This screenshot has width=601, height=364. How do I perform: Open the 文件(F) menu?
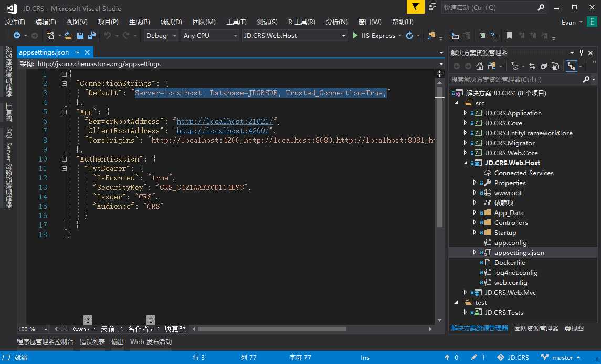point(15,22)
